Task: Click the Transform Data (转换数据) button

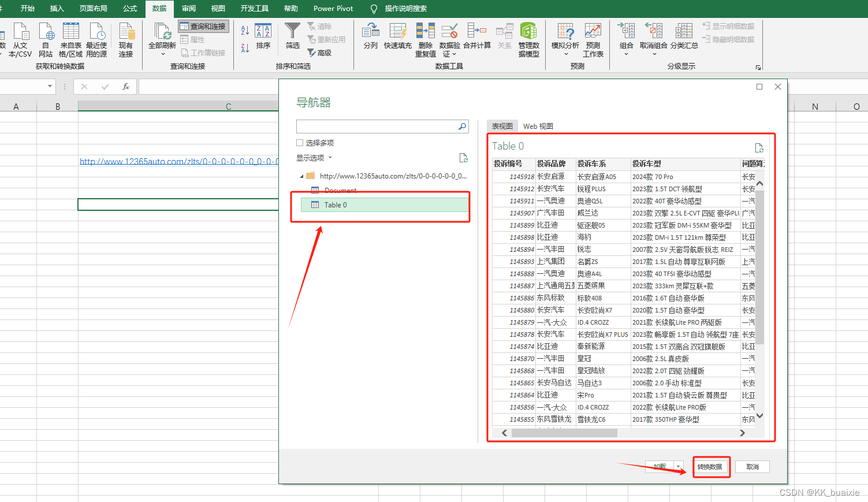Action: 709,467
